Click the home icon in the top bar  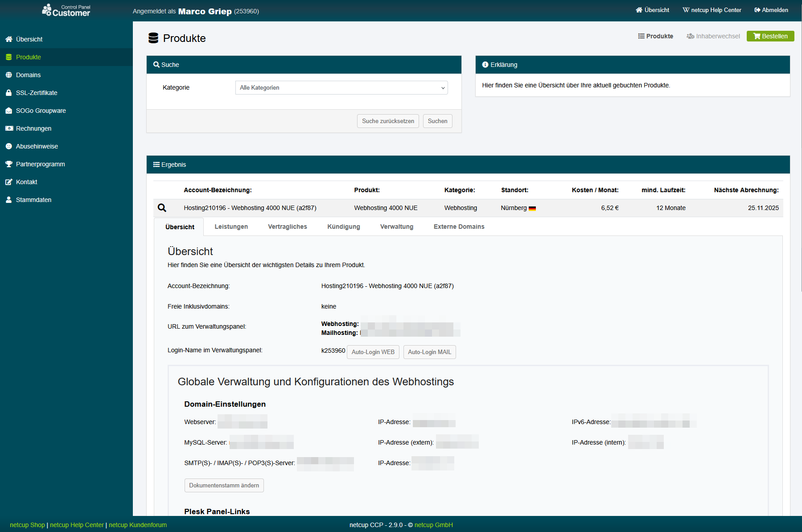[x=639, y=10]
